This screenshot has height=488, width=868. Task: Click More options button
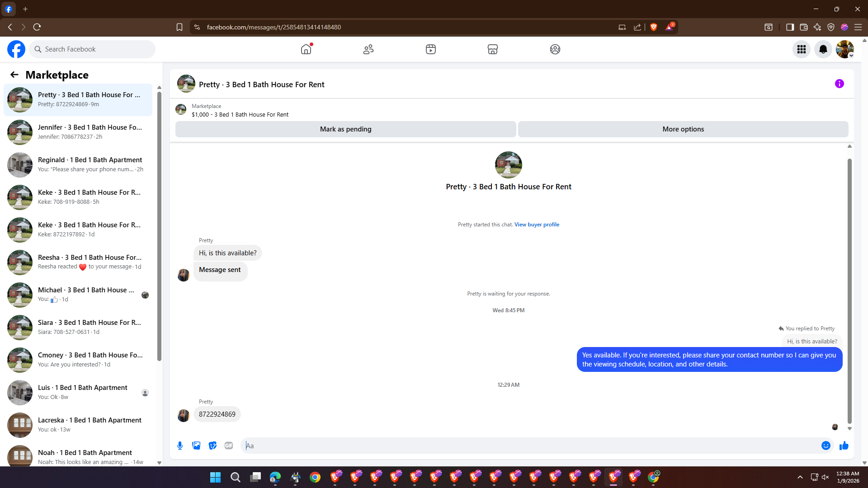683,129
